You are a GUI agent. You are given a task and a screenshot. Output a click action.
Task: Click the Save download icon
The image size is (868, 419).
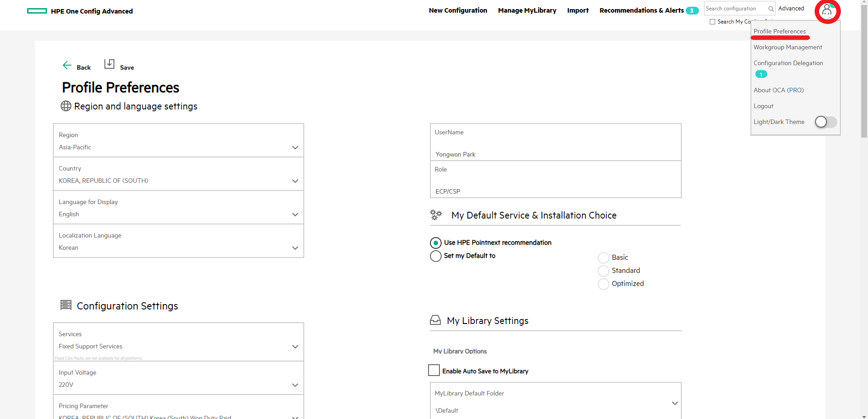[x=109, y=64]
